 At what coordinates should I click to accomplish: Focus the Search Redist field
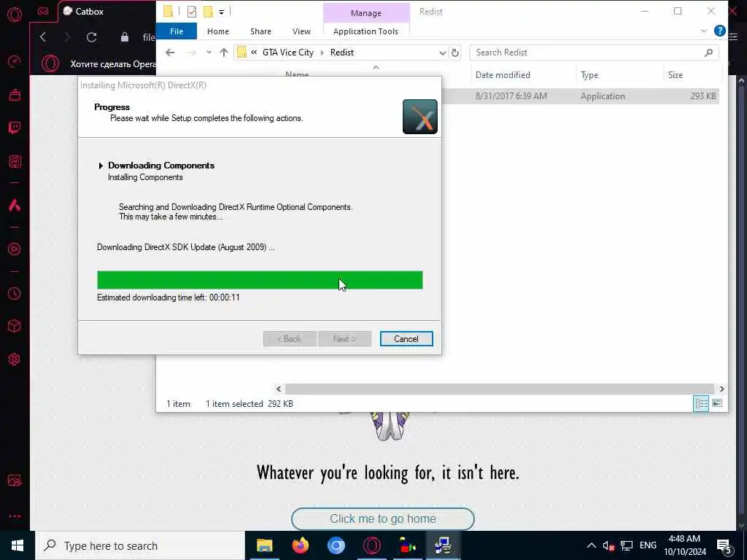[x=594, y=52]
